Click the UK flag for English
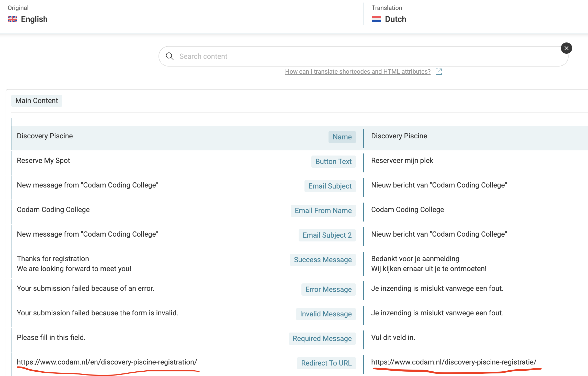Image resolution: width=588 pixels, height=376 pixels. (12, 19)
